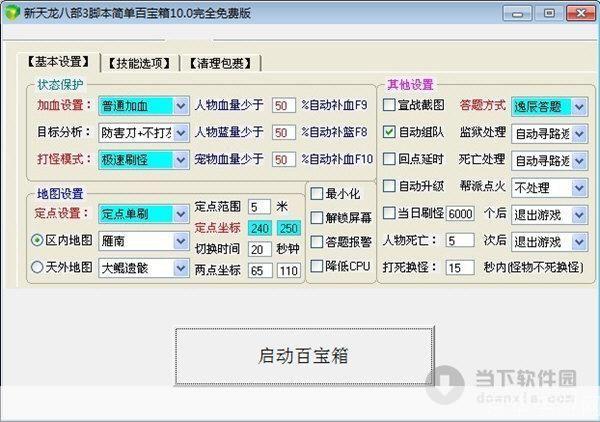Click the 宠物血量少于 percentage field

[284, 160]
